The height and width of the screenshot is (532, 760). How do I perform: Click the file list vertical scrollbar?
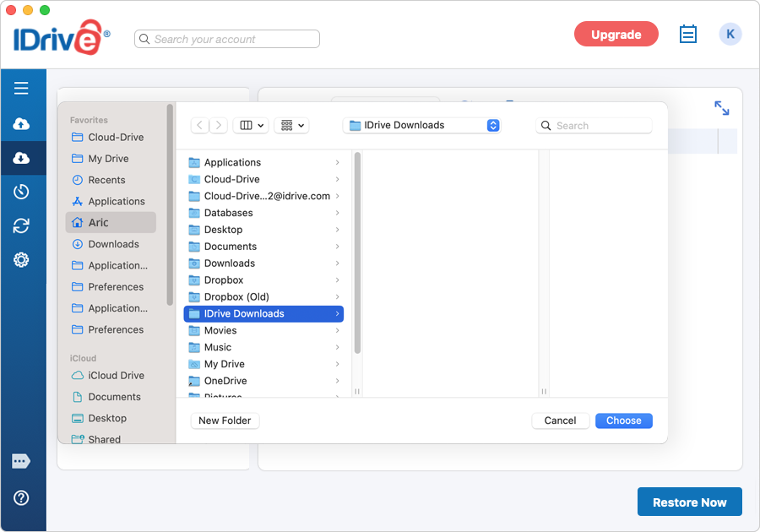(x=357, y=253)
